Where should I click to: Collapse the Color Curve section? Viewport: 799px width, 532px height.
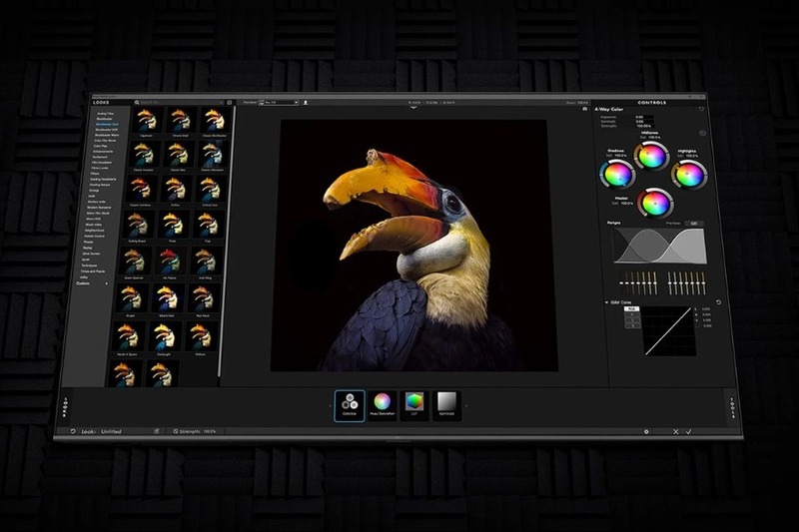(x=606, y=301)
